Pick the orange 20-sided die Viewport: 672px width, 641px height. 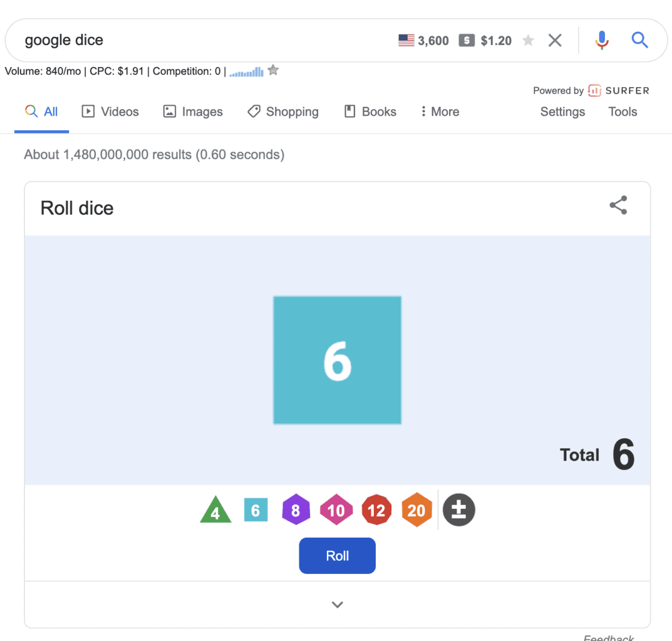416,510
